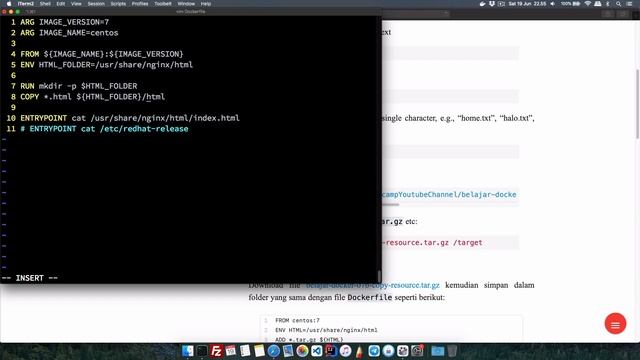Screen dimensions: 640x360
Task: Click the RUN mkdir -p line
Action: (79, 86)
